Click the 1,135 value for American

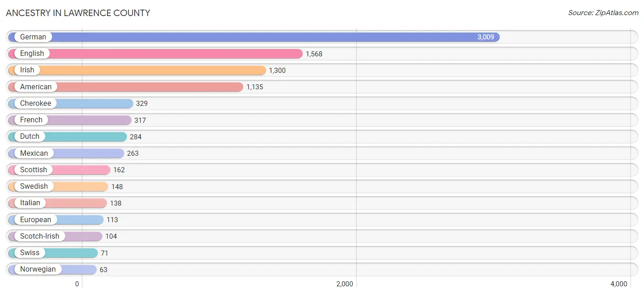(x=255, y=87)
